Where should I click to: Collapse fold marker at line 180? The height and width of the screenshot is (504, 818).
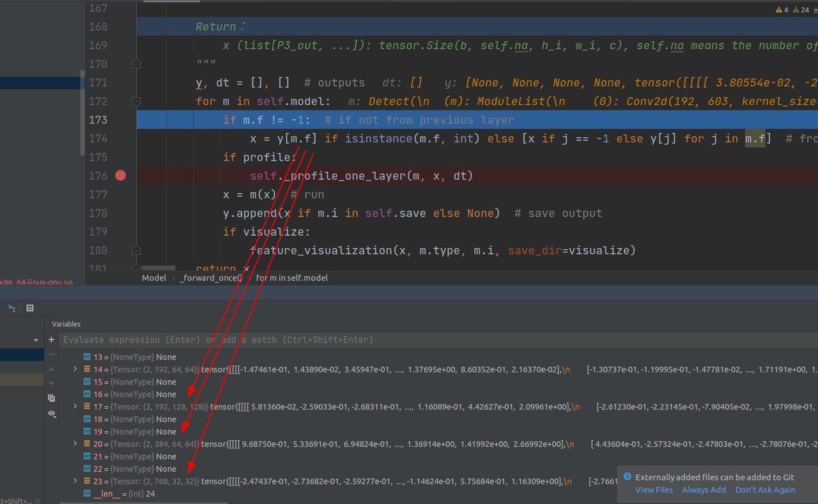pyautogui.click(x=136, y=250)
